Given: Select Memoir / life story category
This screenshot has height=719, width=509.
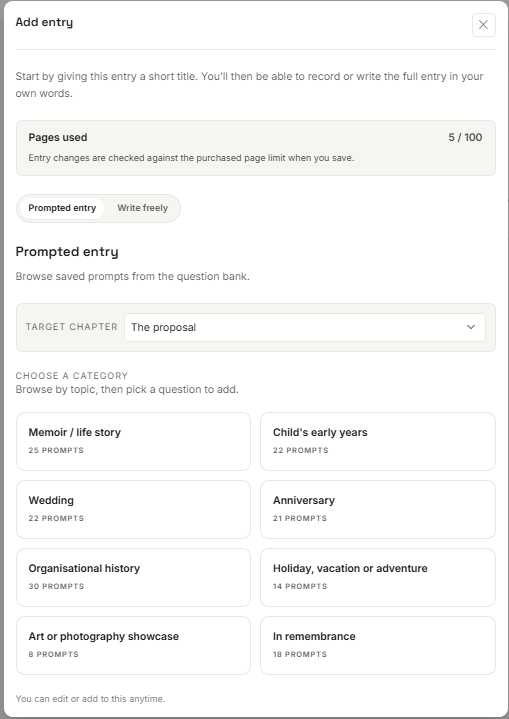Looking at the screenshot, I should (133, 442).
